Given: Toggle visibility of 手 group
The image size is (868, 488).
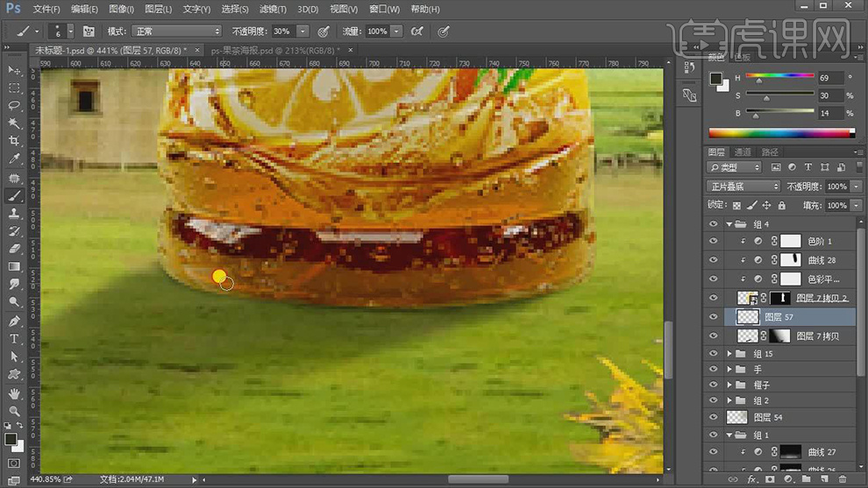Looking at the screenshot, I should click(x=713, y=369).
